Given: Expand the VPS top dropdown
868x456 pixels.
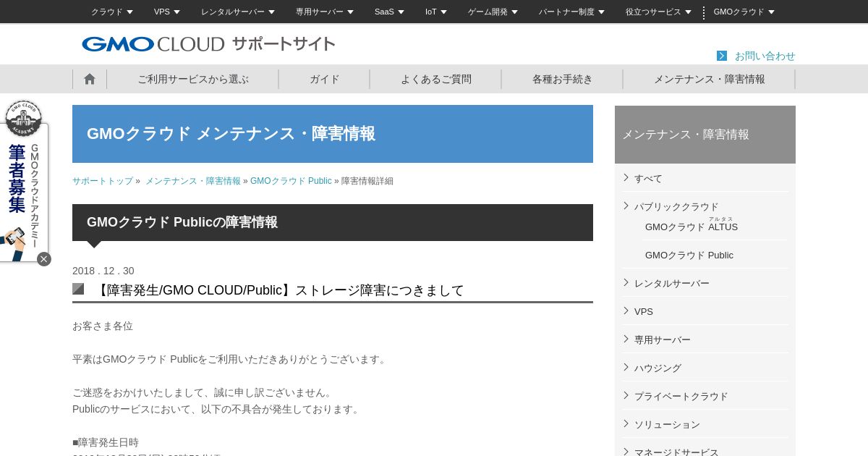Looking at the screenshot, I should 167,12.
